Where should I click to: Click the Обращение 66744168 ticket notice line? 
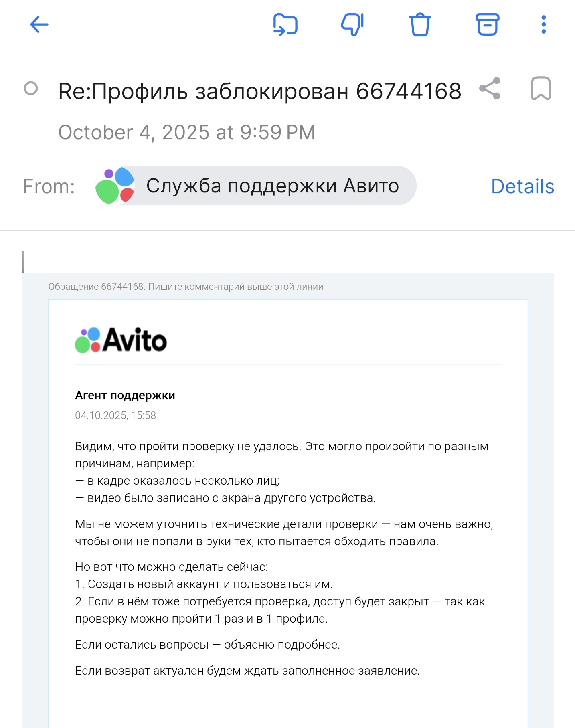click(186, 287)
